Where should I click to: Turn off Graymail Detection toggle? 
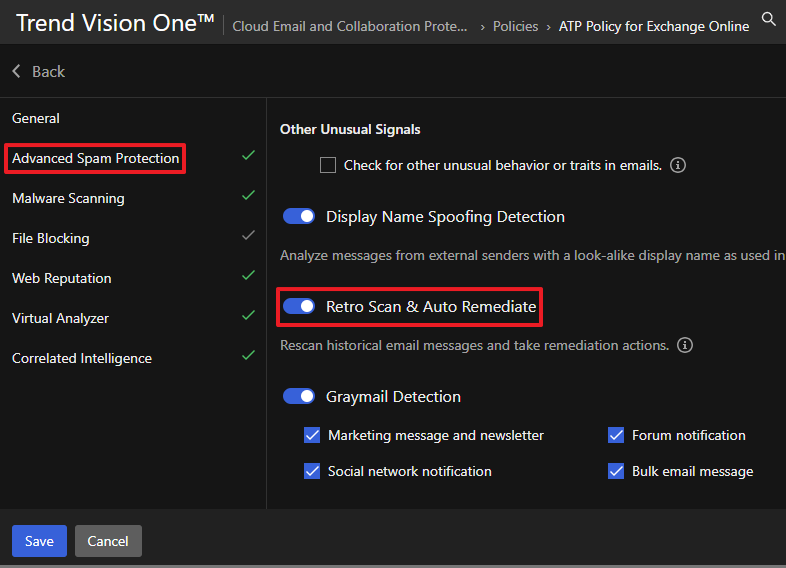coord(299,397)
